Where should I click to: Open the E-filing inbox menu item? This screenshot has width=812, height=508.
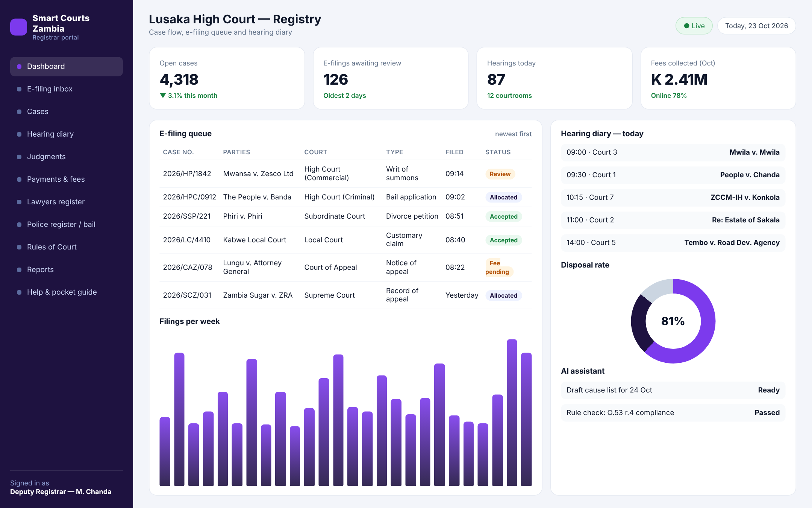(67, 89)
